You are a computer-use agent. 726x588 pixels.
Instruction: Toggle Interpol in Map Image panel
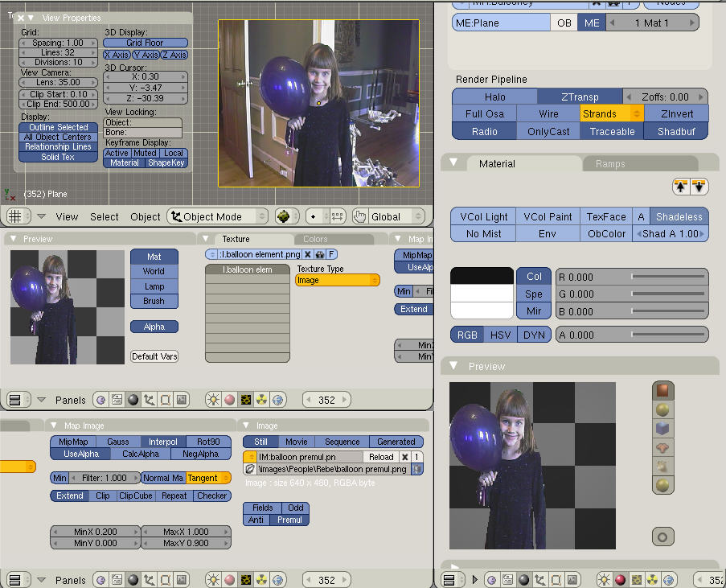163,442
